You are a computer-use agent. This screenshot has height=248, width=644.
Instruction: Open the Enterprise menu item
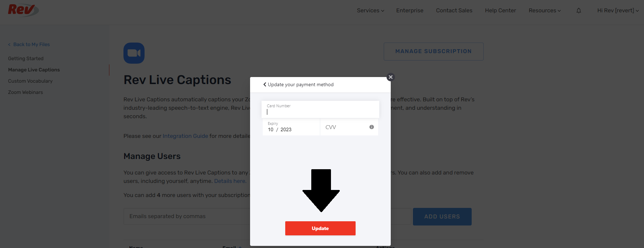(x=410, y=11)
